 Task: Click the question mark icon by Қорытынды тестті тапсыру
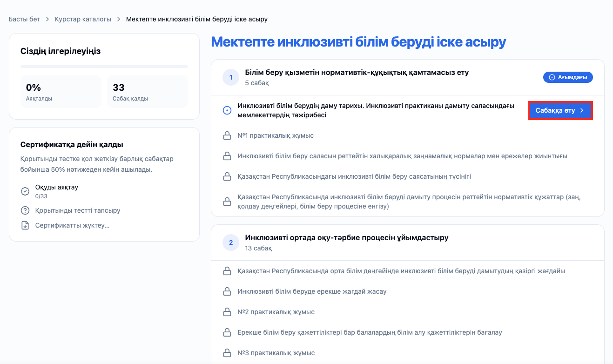(x=25, y=210)
